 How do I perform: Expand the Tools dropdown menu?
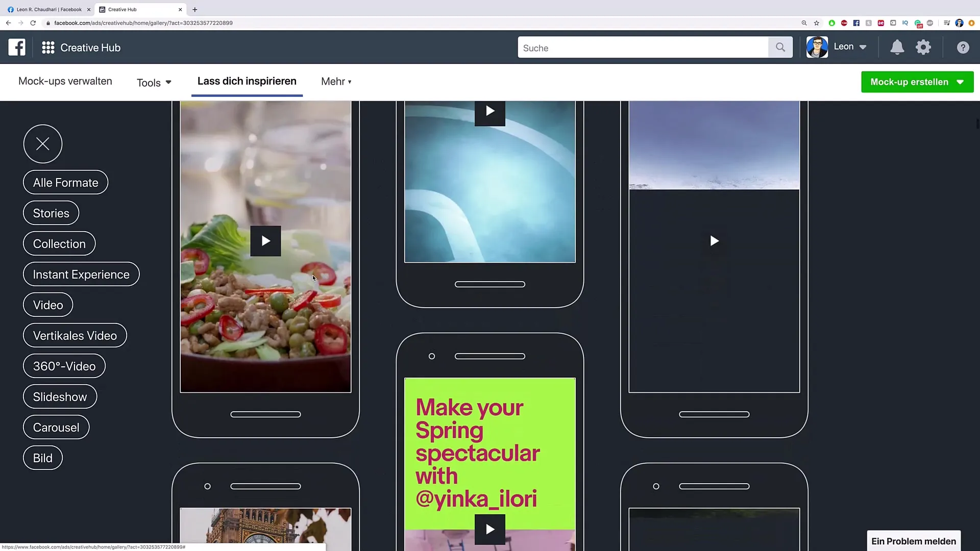[x=154, y=82]
